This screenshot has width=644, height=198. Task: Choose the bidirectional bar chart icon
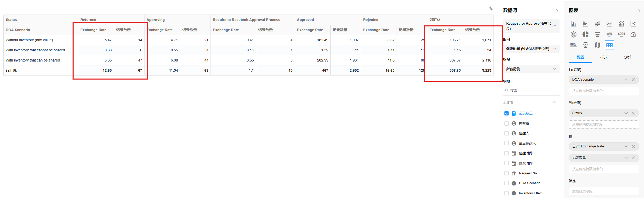[x=597, y=24]
